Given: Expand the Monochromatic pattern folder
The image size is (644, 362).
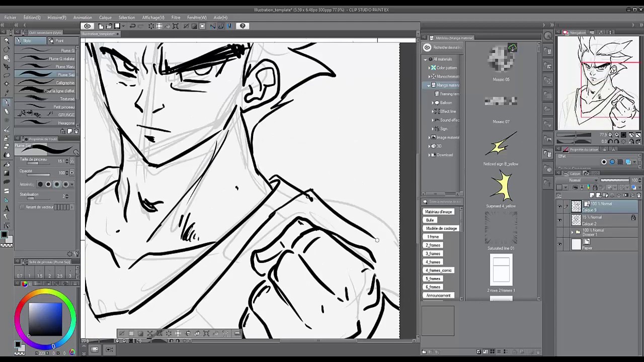Looking at the screenshot, I should click(x=429, y=76).
